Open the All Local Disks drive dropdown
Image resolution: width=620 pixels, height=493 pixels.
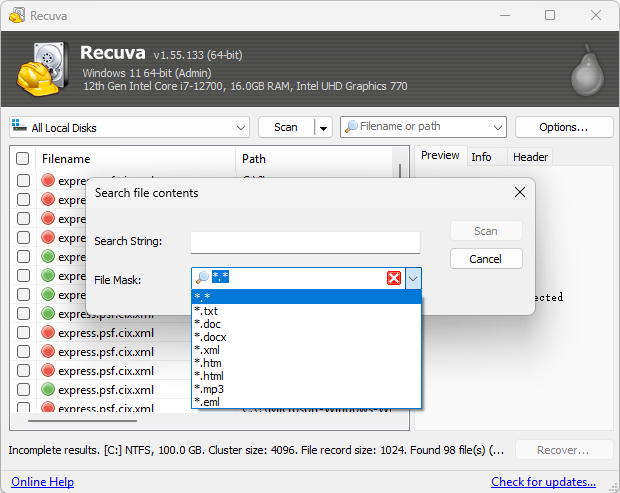240,128
